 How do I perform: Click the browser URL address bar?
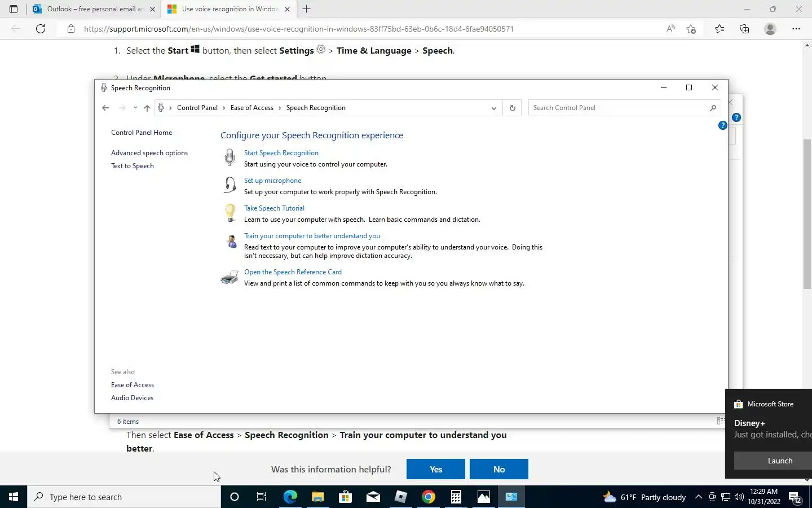pyautogui.click(x=361, y=29)
